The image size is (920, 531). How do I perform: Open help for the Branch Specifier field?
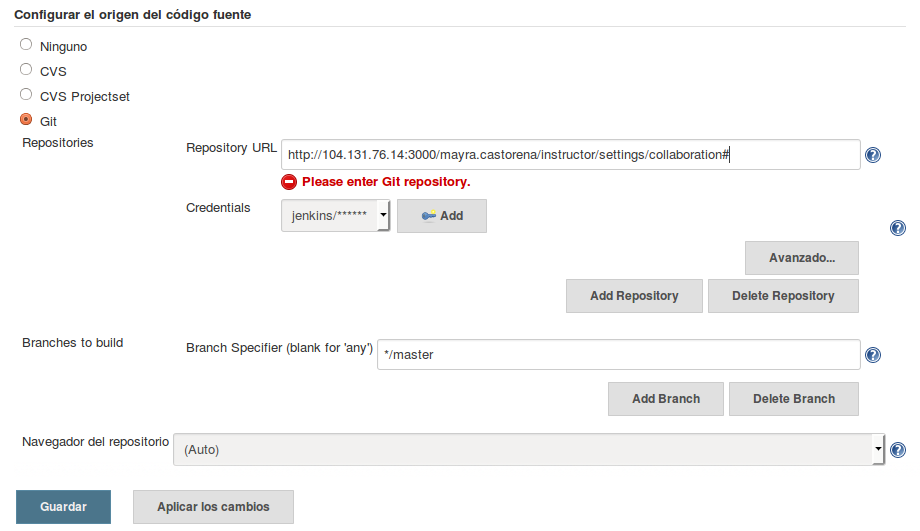872,355
